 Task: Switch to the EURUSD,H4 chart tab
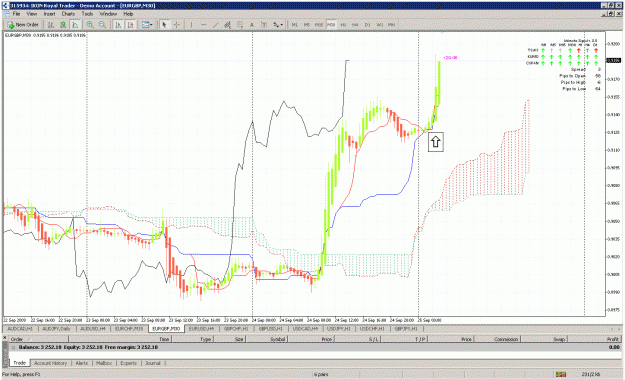[x=202, y=329]
